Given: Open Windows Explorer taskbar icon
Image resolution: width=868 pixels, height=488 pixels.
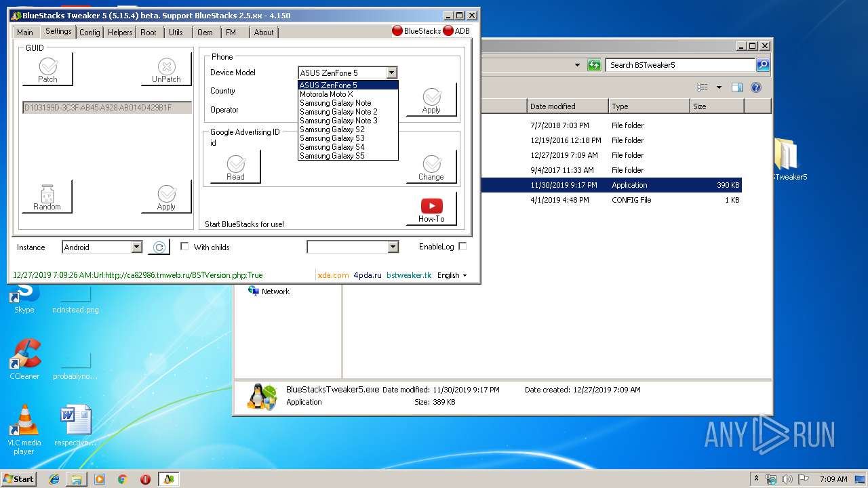Looking at the screenshot, I should (77, 479).
